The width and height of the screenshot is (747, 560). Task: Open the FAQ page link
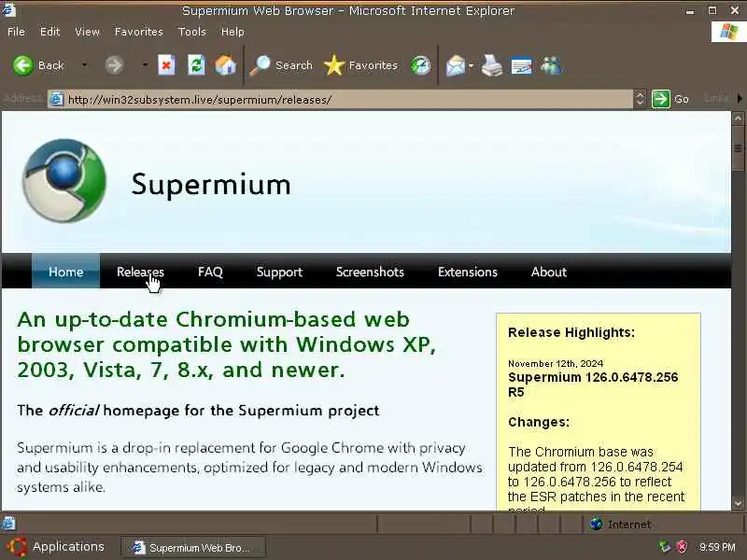[x=210, y=272]
